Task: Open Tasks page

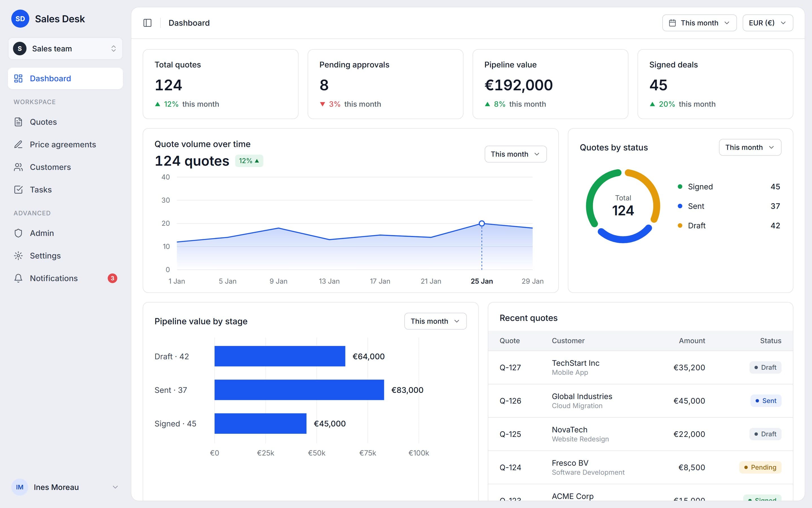Action: (65, 189)
